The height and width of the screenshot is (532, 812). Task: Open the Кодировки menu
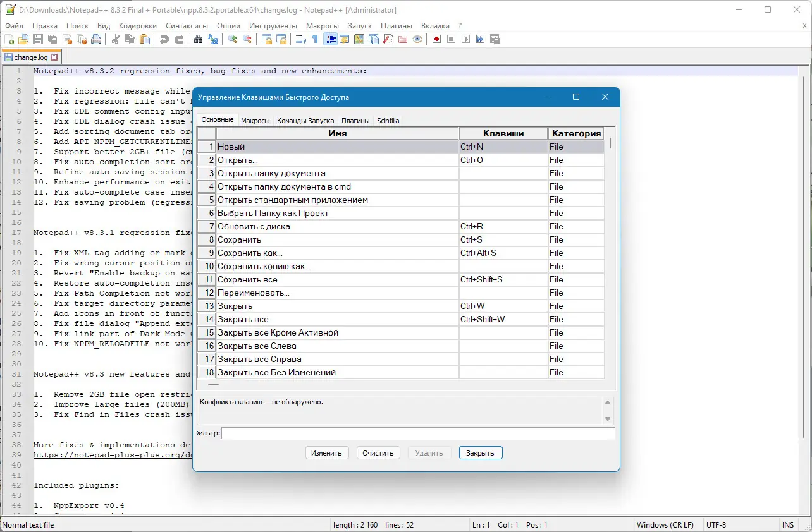pos(137,26)
